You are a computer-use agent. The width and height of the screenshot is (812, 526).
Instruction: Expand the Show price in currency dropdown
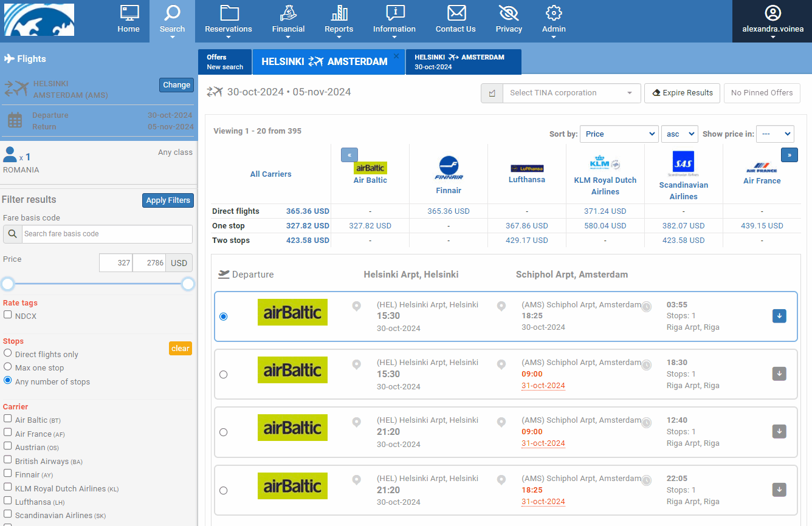tap(775, 134)
